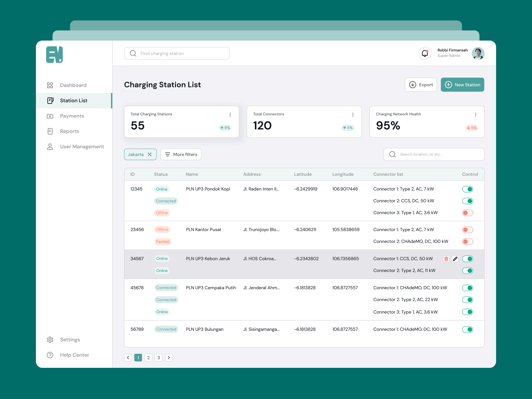The image size is (532, 399).
Task: Open Charging Network Health card menu
Action: pos(475,115)
